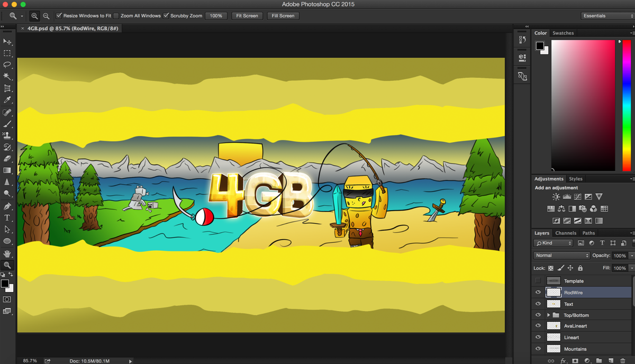Click the Add layer mask icon

[x=575, y=360]
